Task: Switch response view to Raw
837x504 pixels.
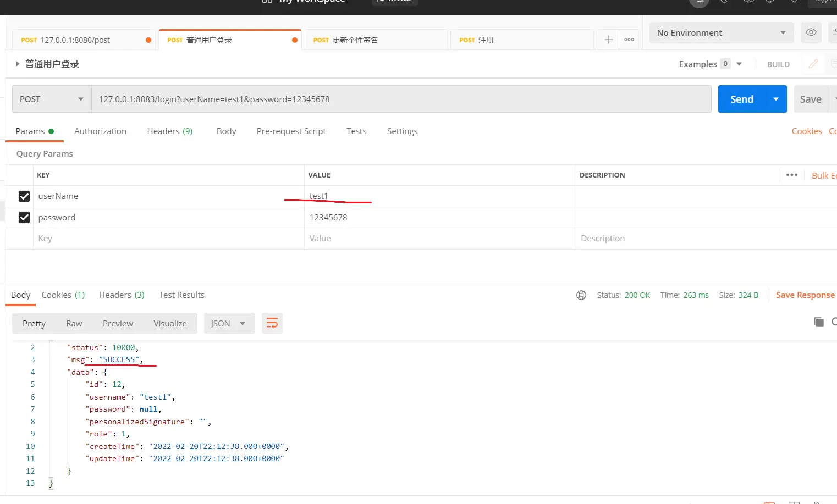Action: (74, 324)
